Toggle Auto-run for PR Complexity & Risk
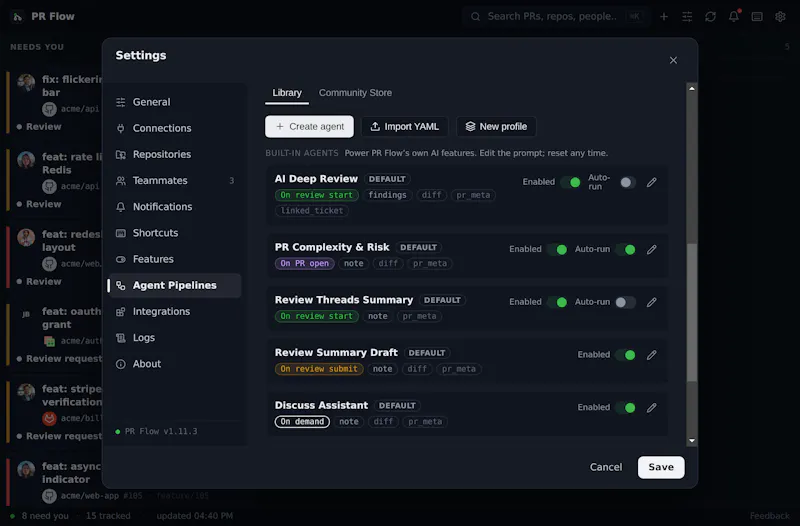The image size is (800, 526). coord(626,249)
